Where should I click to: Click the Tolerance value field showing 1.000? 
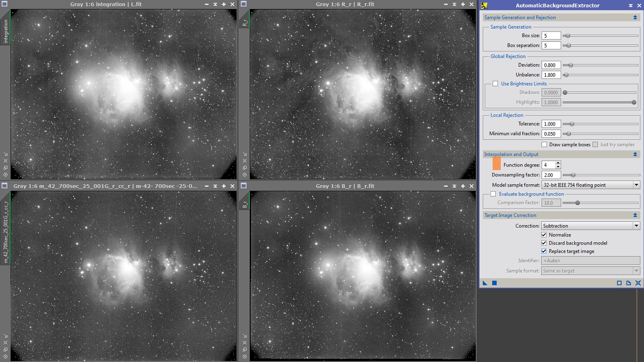click(551, 124)
